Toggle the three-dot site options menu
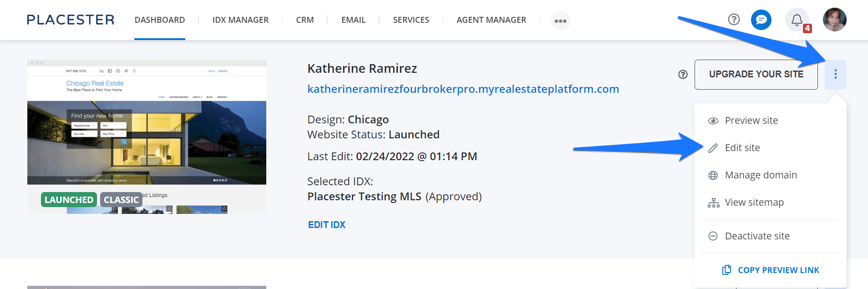 coord(836,74)
